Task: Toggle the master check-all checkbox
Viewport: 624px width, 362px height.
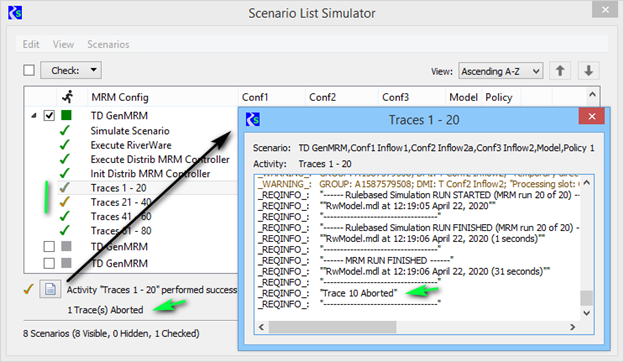Action: [x=29, y=70]
